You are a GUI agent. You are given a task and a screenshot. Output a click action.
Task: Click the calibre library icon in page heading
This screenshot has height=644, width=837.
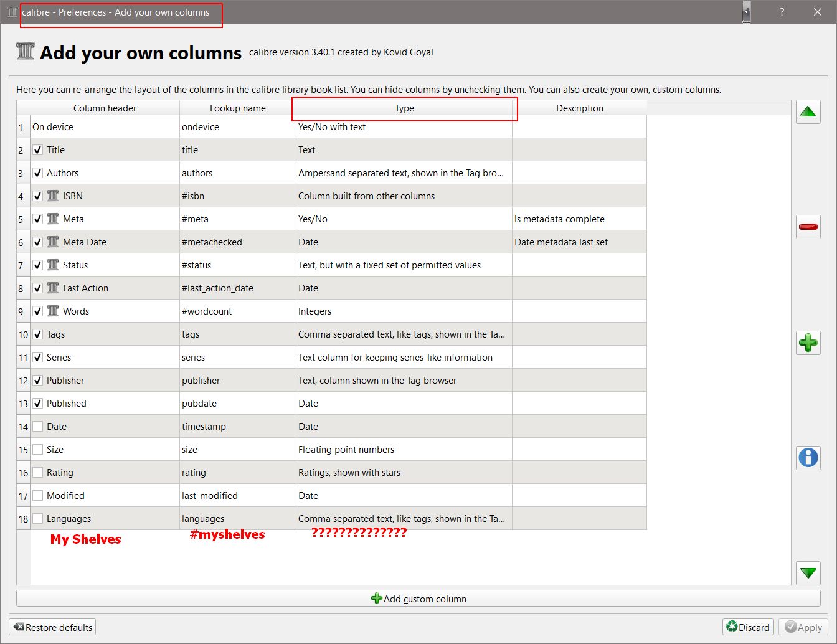coord(25,52)
